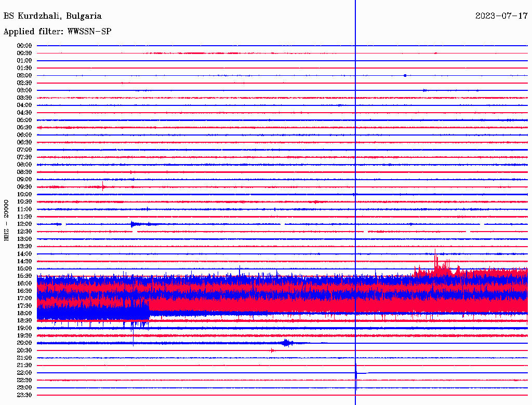This screenshot has width=532, height=405.
Task: Click the date label 2023-07-17
Action: (x=501, y=16)
